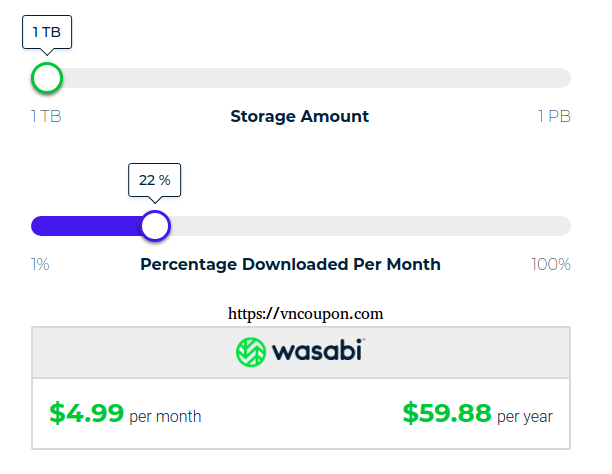This screenshot has height=474, width=612.
Task: Click the green Storage Amount slider handle
Action: [47, 78]
